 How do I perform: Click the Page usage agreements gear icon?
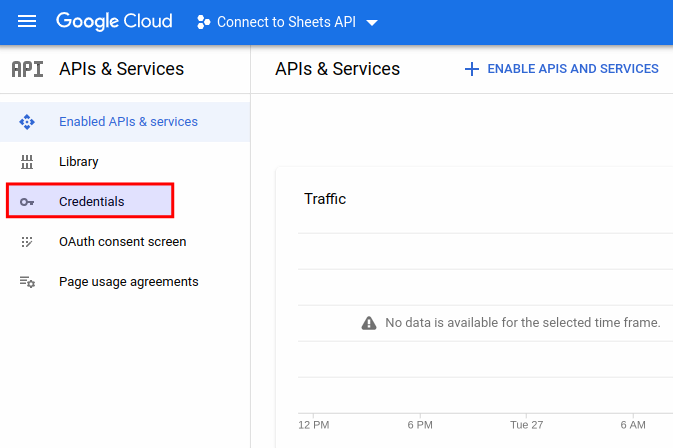pyautogui.click(x=27, y=282)
